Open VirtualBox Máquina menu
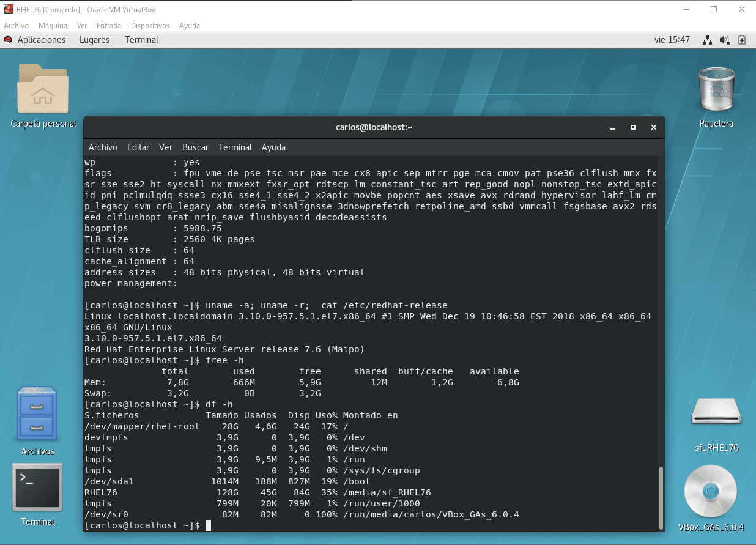The image size is (756, 545). point(53,26)
